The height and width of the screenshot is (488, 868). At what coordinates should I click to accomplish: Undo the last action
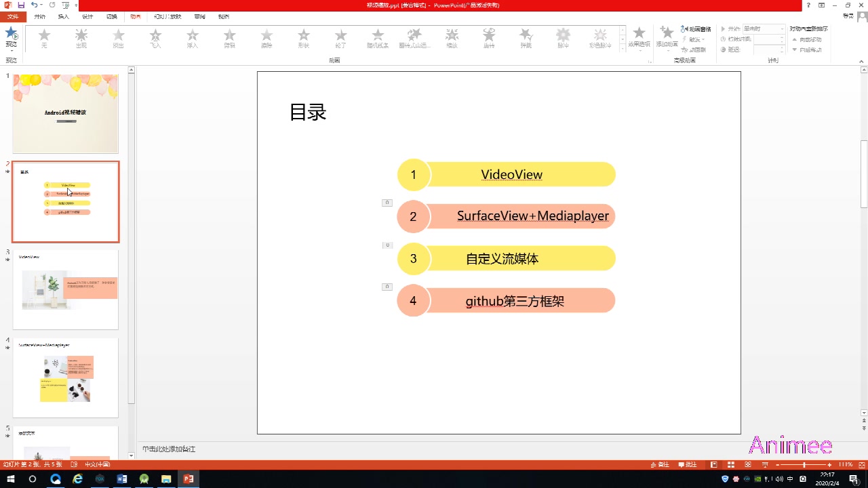point(34,5)
